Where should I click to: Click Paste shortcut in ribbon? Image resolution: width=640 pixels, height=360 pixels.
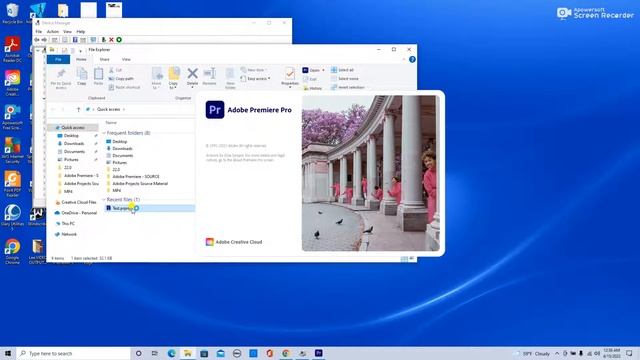[124, 87]
